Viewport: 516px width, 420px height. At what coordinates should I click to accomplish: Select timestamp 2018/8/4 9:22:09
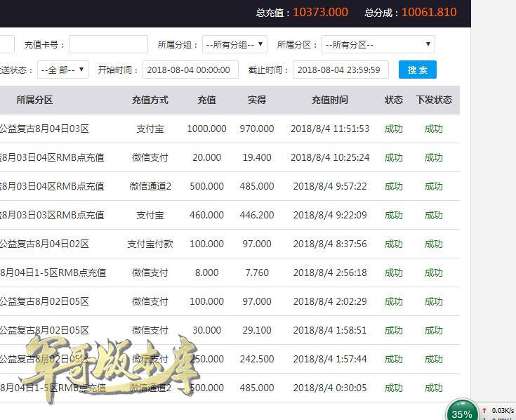(330, 215)
